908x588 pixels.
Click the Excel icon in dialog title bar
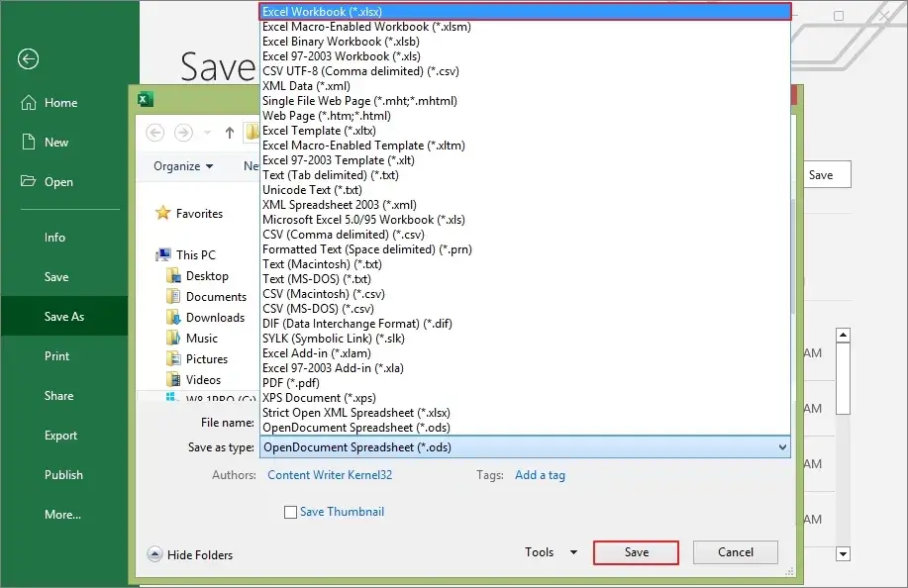click(146, 99)
